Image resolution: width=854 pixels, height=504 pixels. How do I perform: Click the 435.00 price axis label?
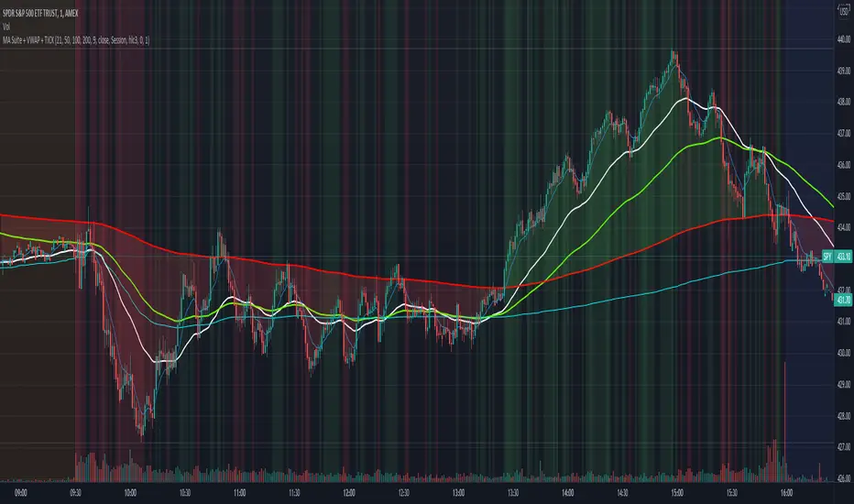coord(844,195)
